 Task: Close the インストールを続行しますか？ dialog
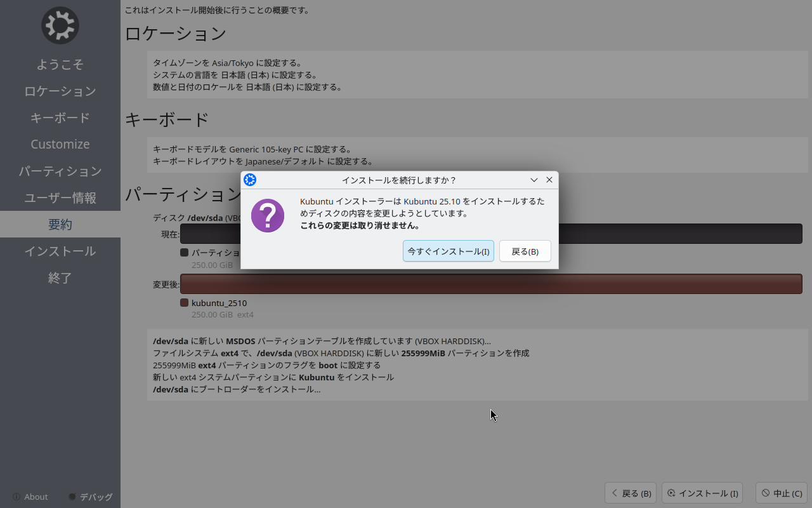549,180
